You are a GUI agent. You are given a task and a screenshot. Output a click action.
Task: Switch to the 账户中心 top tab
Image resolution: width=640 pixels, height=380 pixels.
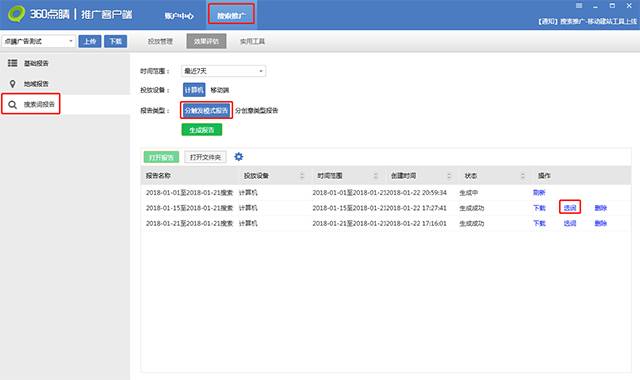[179, 16]
